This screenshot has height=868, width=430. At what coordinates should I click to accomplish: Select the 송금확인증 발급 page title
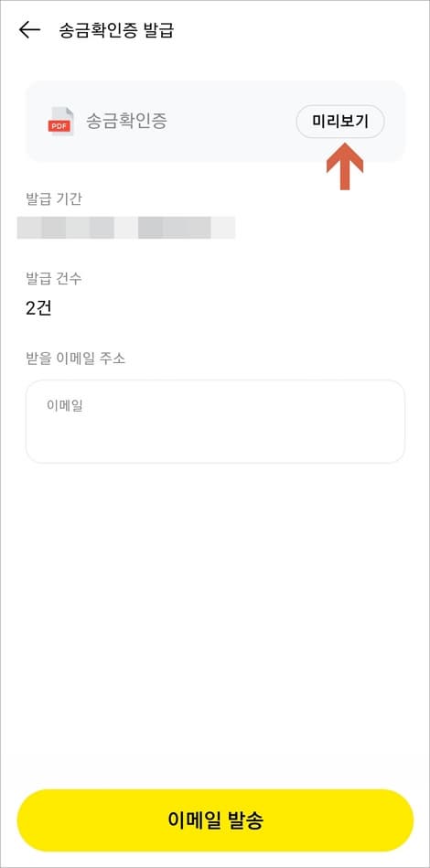coord(116,30)
